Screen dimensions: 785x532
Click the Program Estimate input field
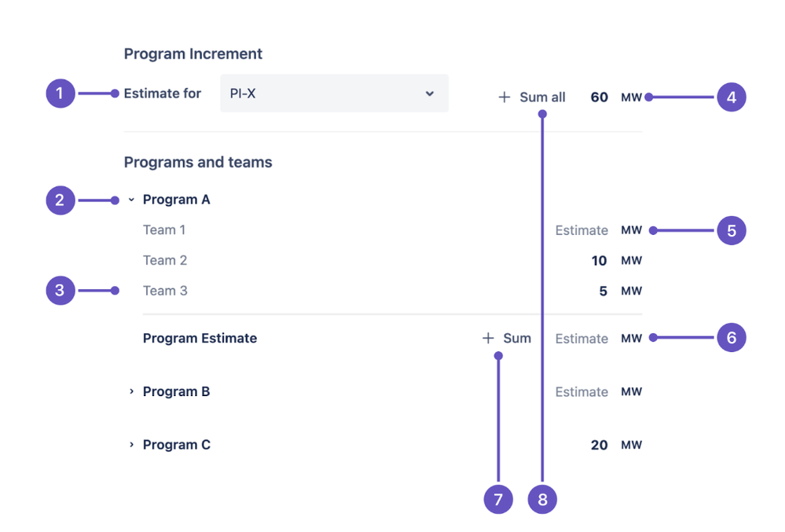(581, 339)
